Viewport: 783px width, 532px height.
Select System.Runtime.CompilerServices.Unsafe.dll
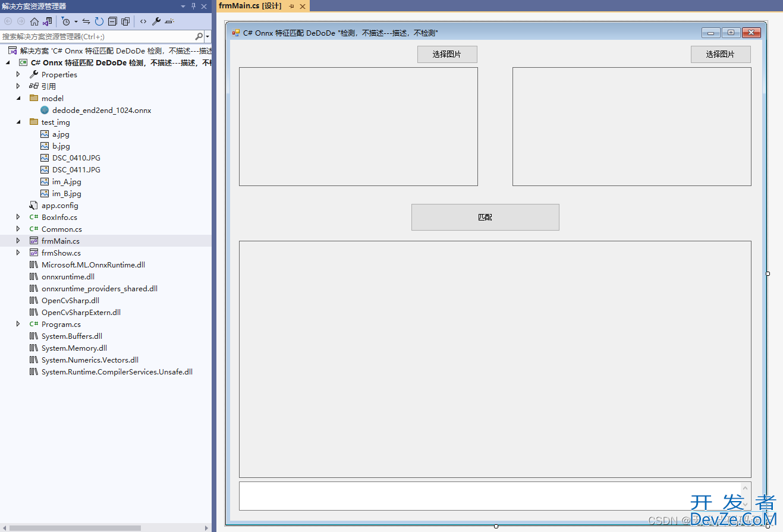117,372
